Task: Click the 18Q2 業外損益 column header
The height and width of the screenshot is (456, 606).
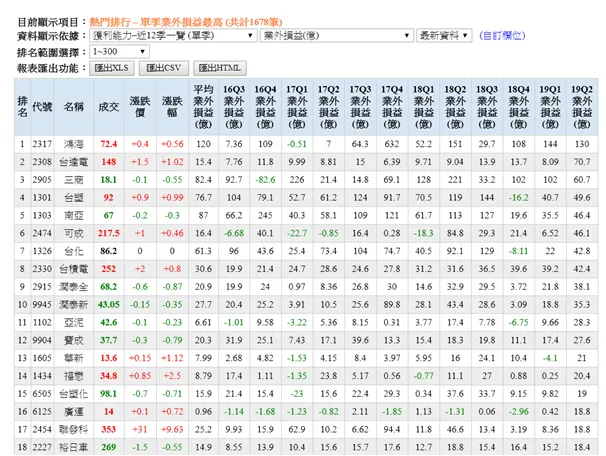Action: tap(455, 107)
